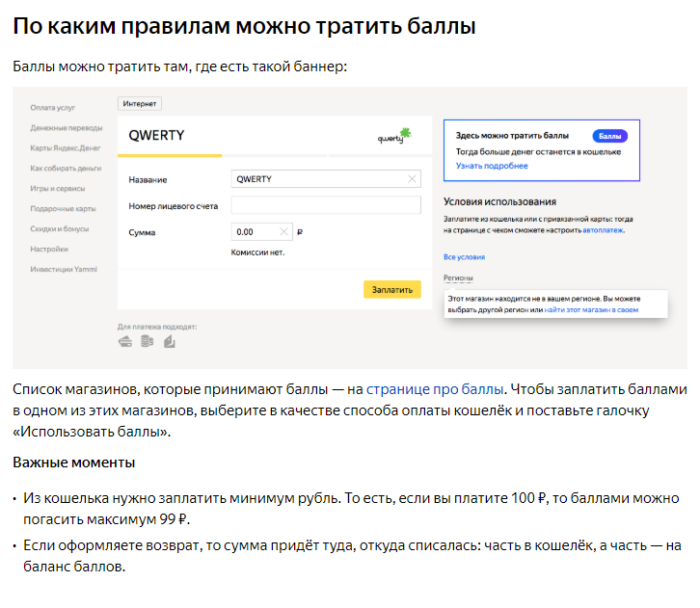Open the 'Все условия' link
This screenshot has height=608, width=700.
[x=464, y=257]
